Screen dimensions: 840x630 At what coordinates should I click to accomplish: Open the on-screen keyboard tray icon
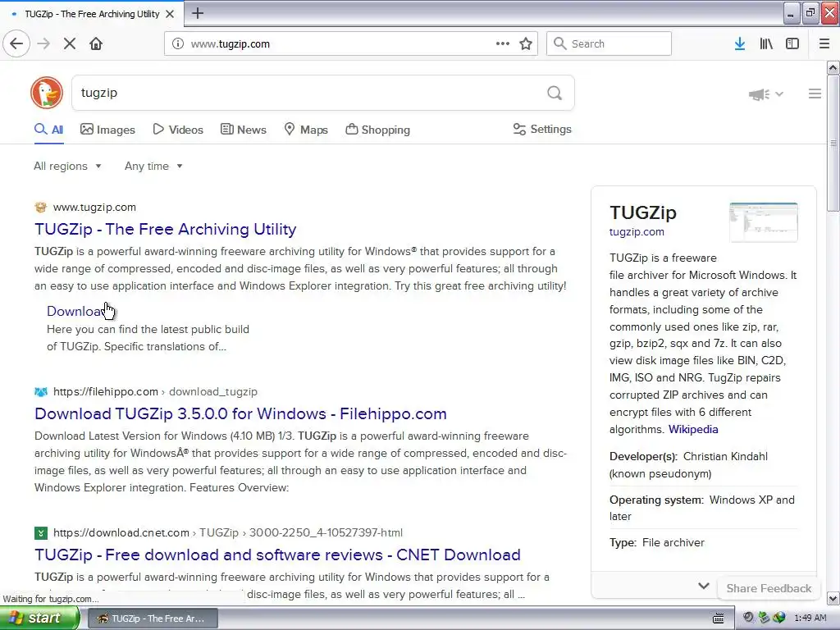pos(719,619)
